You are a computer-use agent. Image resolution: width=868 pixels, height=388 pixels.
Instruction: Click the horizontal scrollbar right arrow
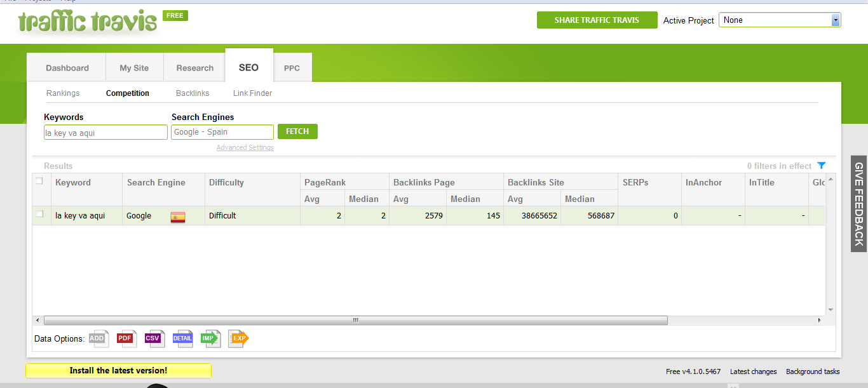tap(819, 321)
